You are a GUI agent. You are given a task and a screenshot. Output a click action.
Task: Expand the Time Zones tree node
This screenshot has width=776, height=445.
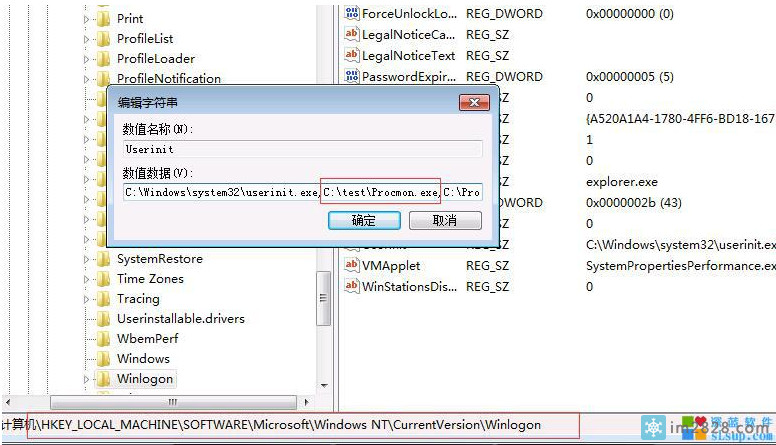click(87, 279)
